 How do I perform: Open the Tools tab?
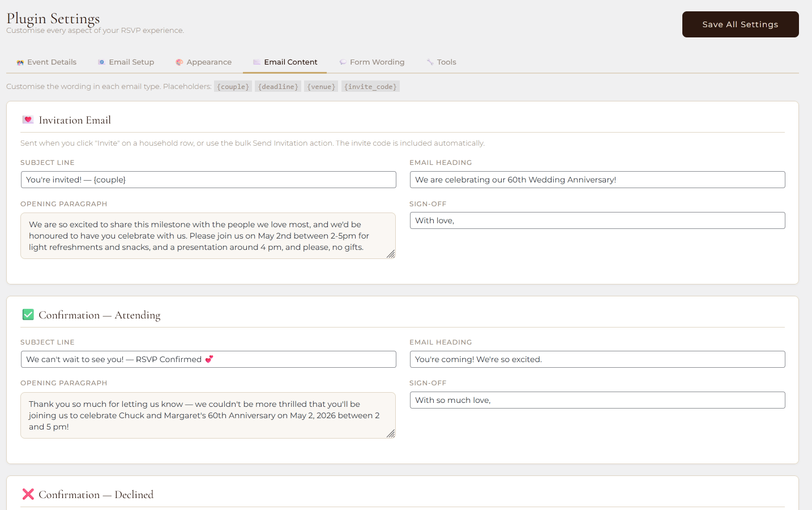click(441, 62)
